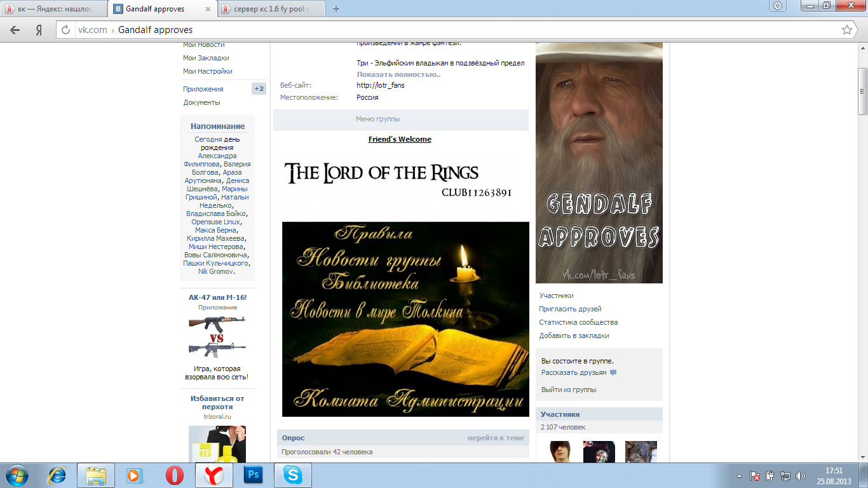This screenshot has height=488, width=868.
Task: Open Библиотека in menu image
Action: click(x=370, y=282)
